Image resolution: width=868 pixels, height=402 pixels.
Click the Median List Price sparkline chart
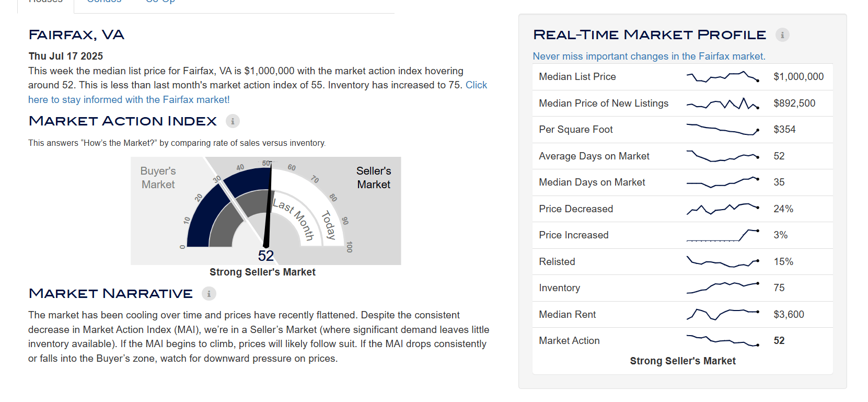point(723,77)
